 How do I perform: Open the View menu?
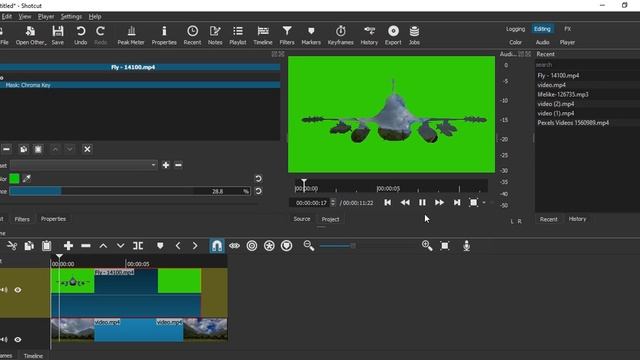(x=24, y=16)
